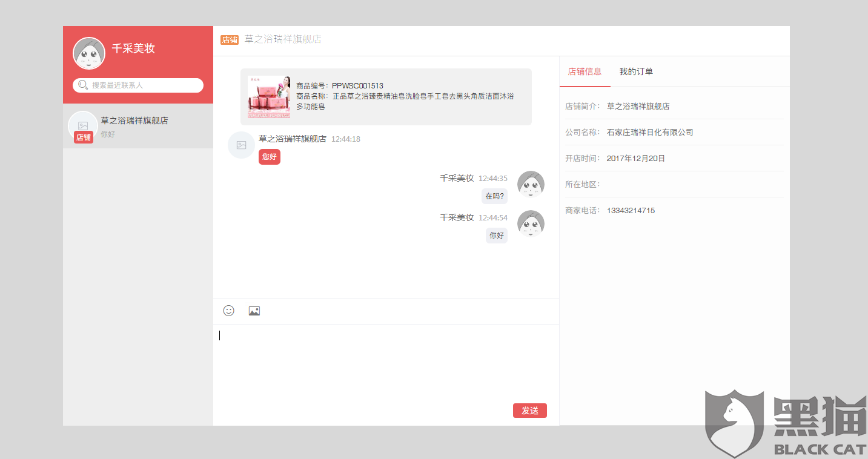Click the product thumbnail in the chat card
Screen dimensions: 868x459
click(268, 96)
